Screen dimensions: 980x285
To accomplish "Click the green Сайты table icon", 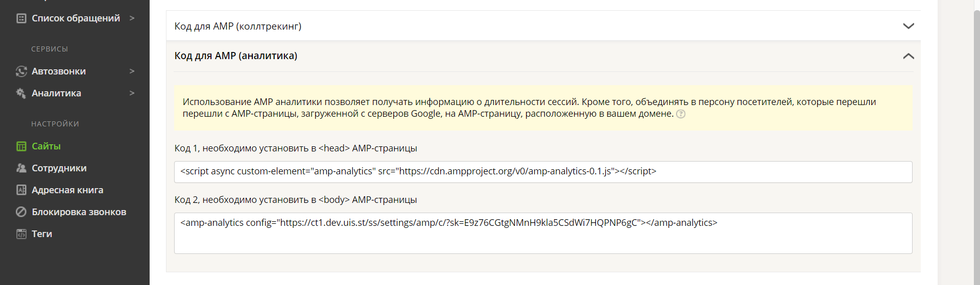I will click(x=21, y=146).
